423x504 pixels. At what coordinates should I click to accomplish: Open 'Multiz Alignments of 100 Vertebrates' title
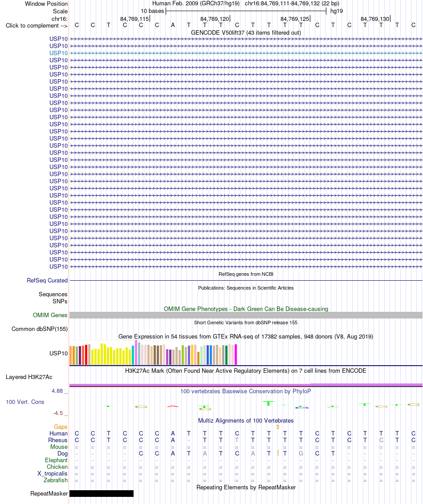pos(246,420)
